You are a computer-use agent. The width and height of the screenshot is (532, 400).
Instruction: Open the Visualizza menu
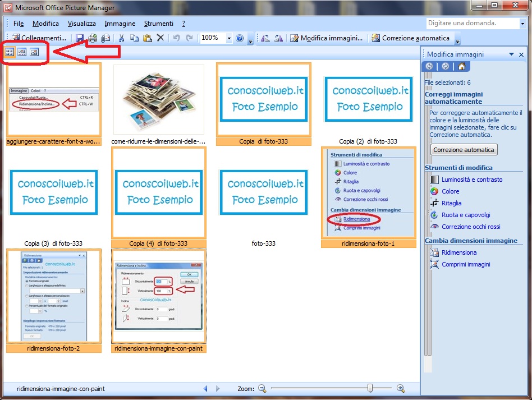[x=81, y=24]
